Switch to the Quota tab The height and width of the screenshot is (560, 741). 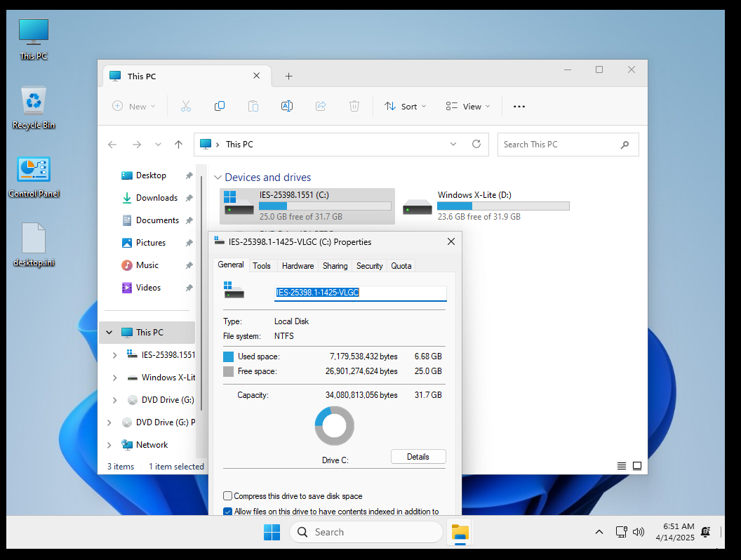[401, 265]
